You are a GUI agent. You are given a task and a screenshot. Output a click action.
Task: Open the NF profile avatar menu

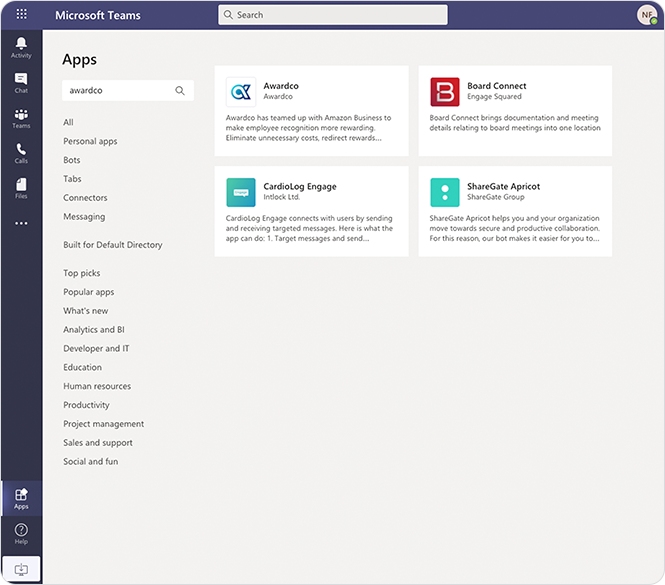646,15
